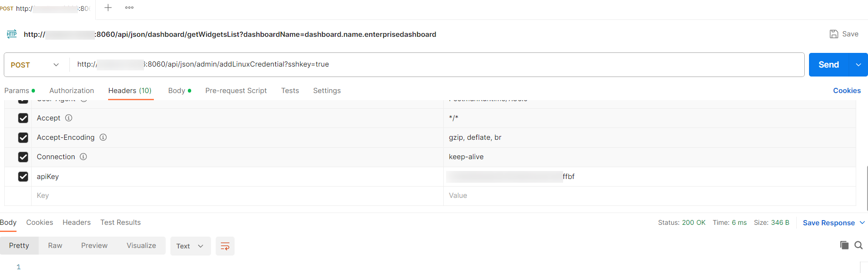Open the Cookies link
Image resolution: width=868 pixels, height=273 pixels.
coord(847,91)
